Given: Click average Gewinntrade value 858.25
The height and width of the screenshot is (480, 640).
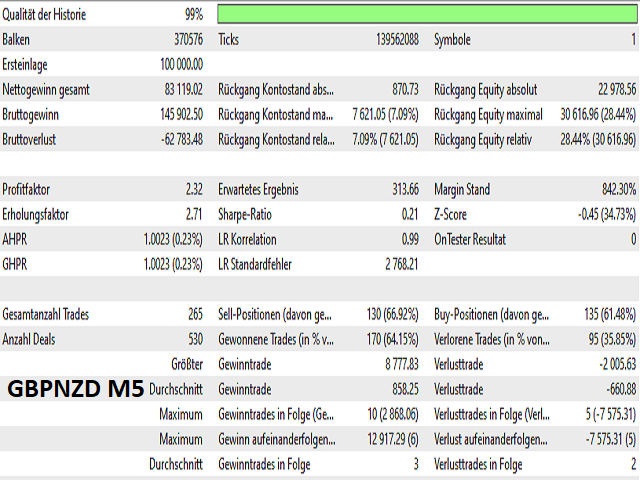Looking at the screenshot, I should point(405,389).
